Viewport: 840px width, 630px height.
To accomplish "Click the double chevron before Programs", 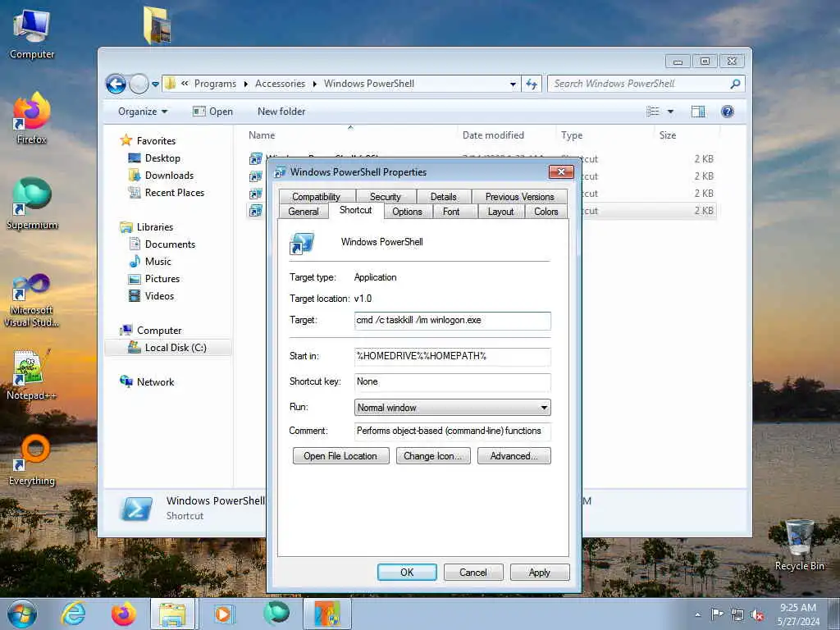I will click(185, 84).
